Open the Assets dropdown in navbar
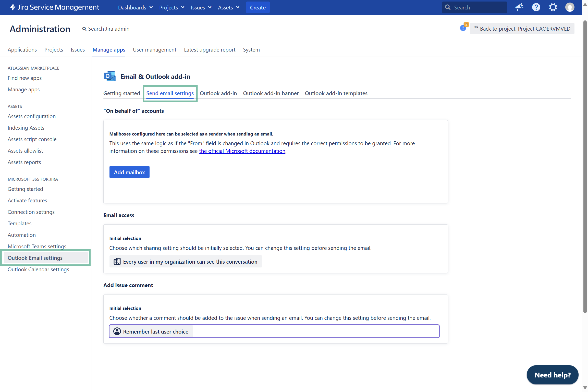 229,8
